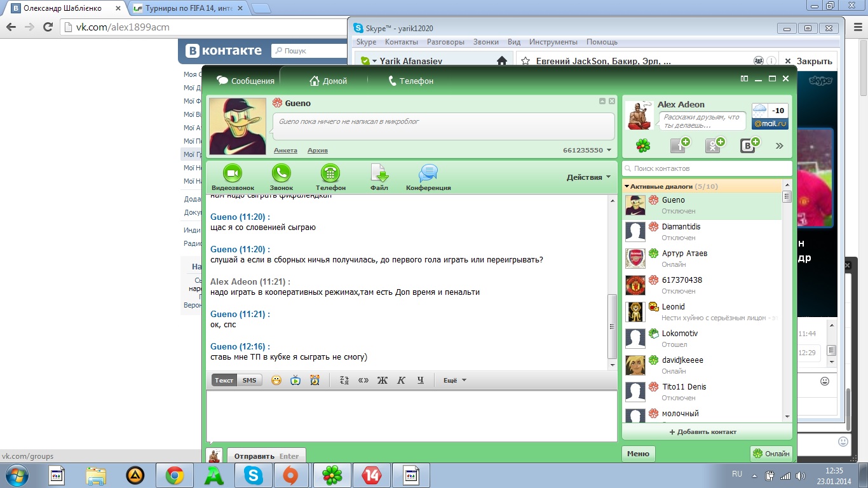Open Chrome from the taskbar

click(x=175, y=475)
